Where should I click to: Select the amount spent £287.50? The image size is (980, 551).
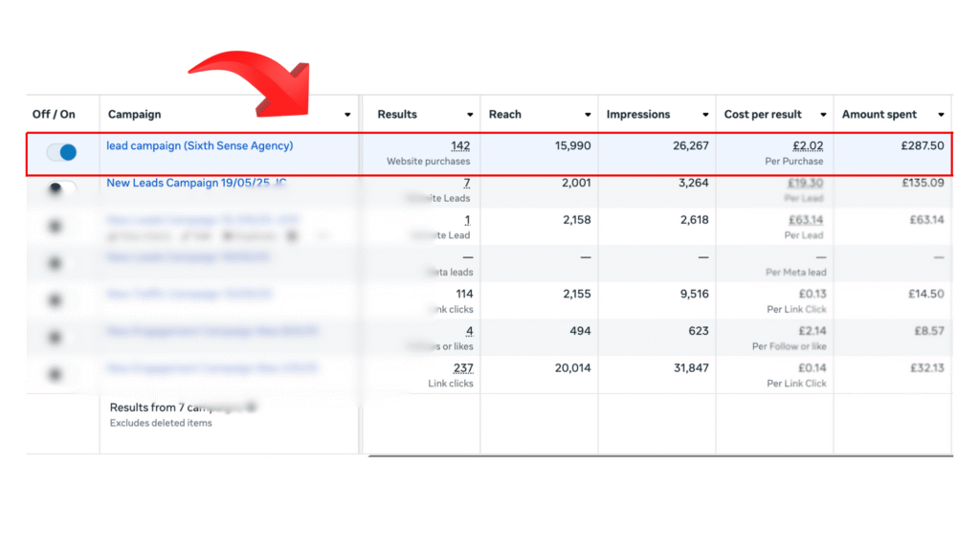[x=923, y=145]
